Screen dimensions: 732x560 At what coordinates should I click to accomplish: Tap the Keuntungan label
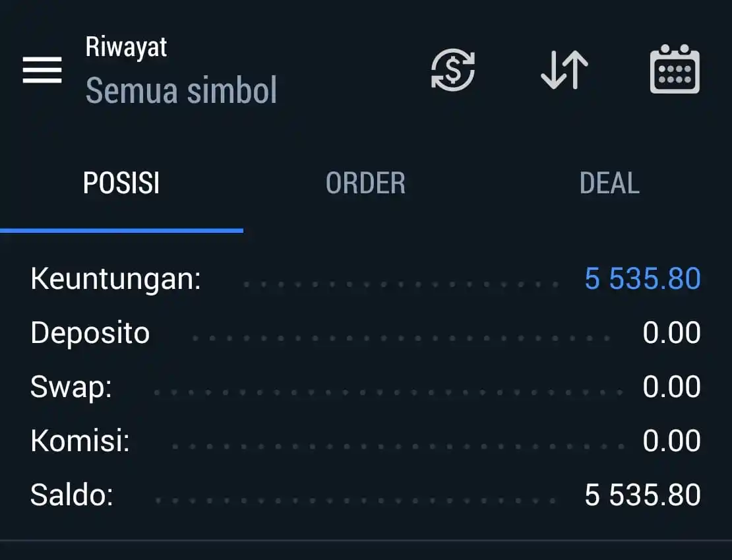tap(116, 279)
